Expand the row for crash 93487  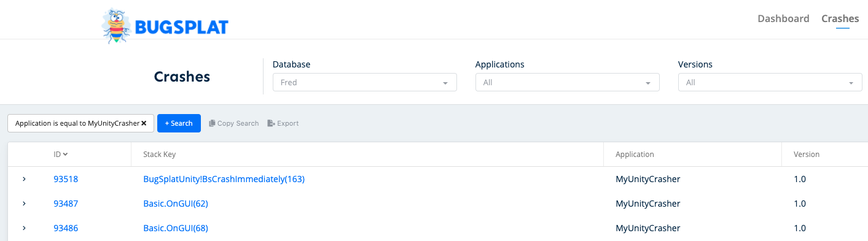[24, 204]
